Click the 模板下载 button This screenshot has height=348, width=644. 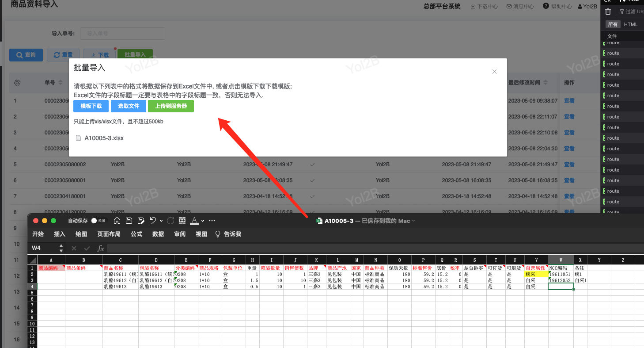pyautogui.click(x=91, y=106)
